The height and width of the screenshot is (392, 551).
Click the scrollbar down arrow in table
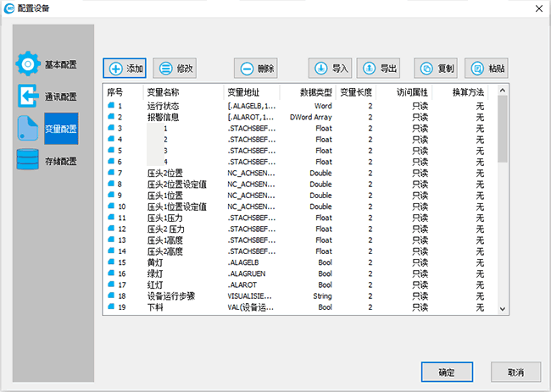[503, 309]
